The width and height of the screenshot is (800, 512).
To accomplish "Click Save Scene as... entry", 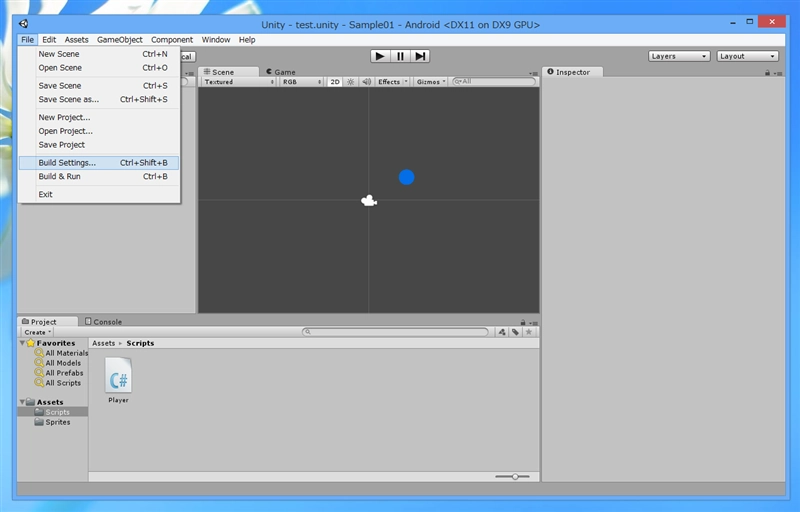I will [x=99, y=99].
